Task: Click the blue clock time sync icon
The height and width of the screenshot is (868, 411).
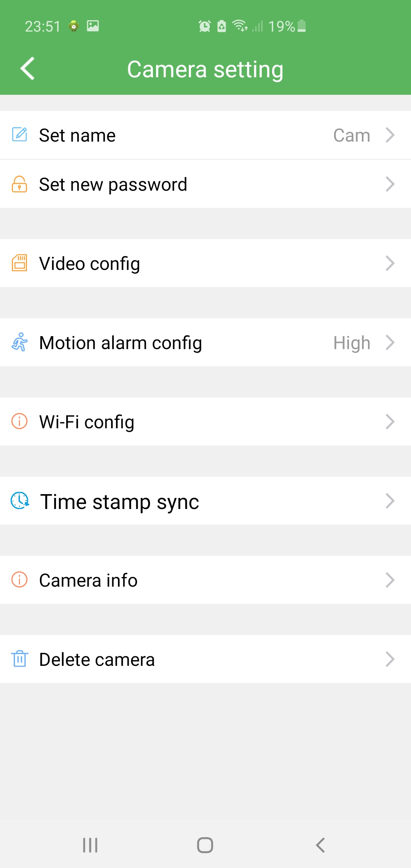Action: [x=20, y=501]
